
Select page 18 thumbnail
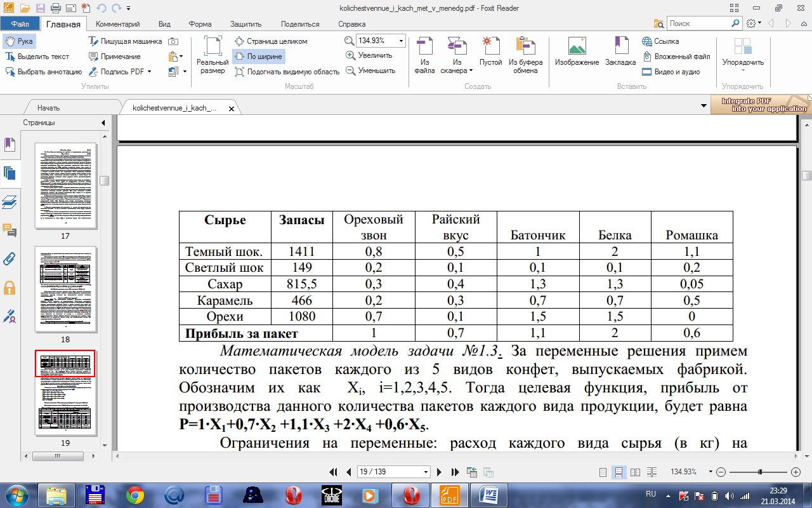point(65,290)
